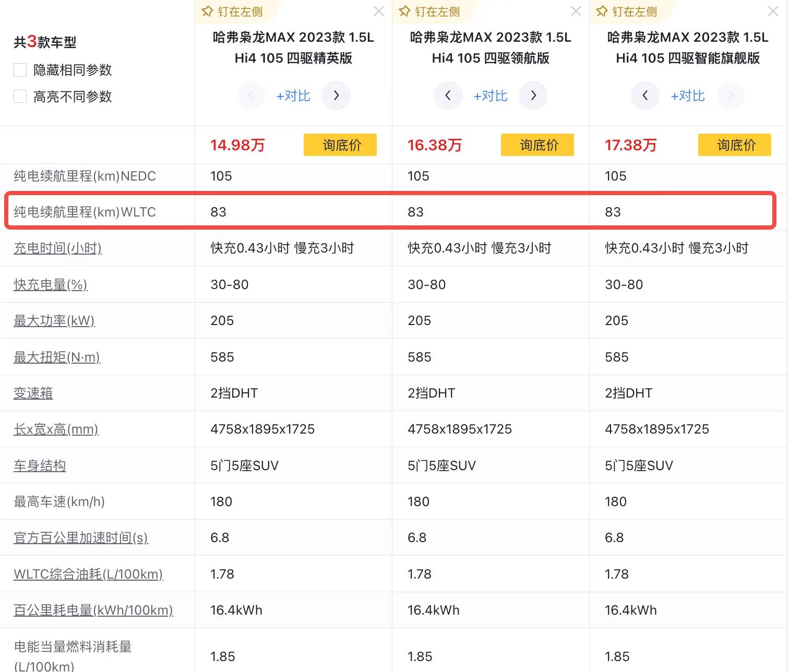Click the next arrow under 四驱精英版

coord(336,95)
